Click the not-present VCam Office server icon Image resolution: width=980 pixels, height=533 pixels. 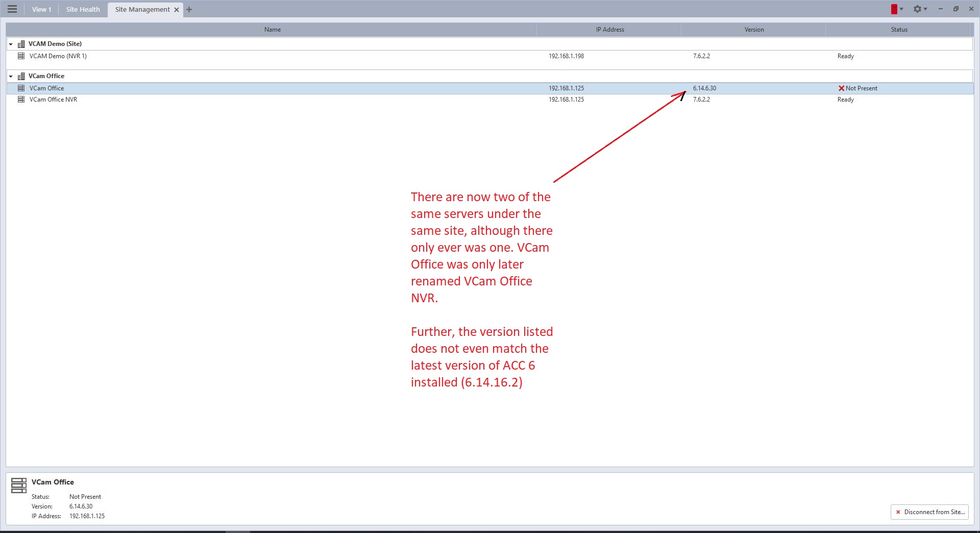point(21,88)
